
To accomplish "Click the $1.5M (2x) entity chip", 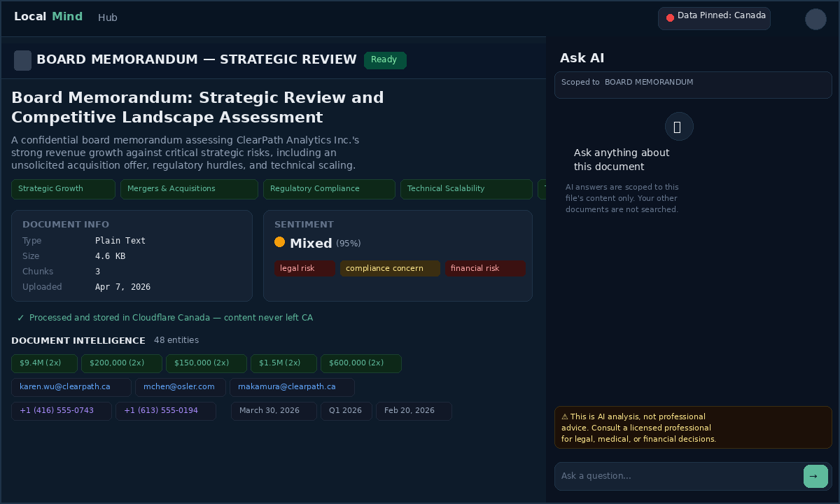I will pos(283,363).
